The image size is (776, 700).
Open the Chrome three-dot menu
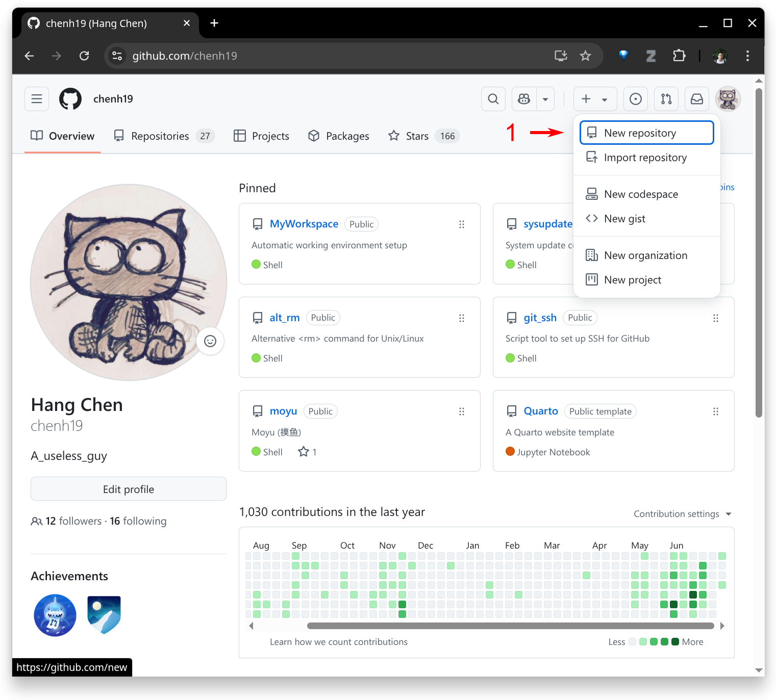[747, 56]
